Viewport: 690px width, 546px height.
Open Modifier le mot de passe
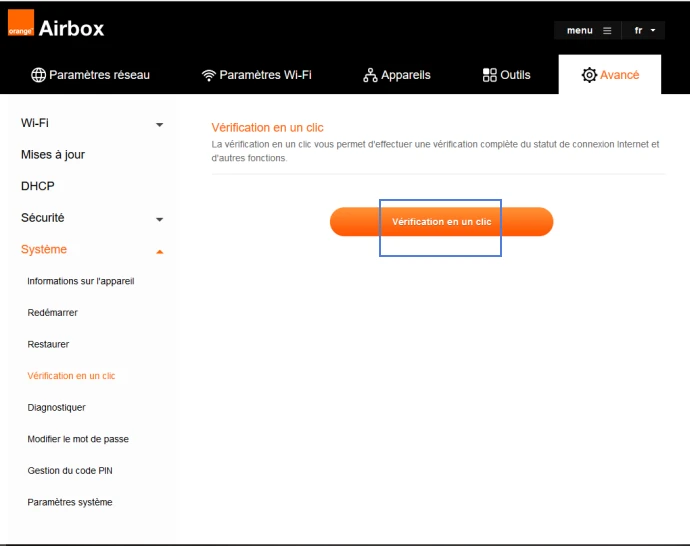point(78,439)
